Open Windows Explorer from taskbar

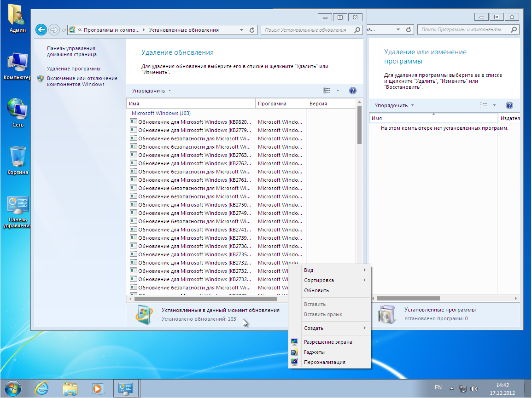70,388
